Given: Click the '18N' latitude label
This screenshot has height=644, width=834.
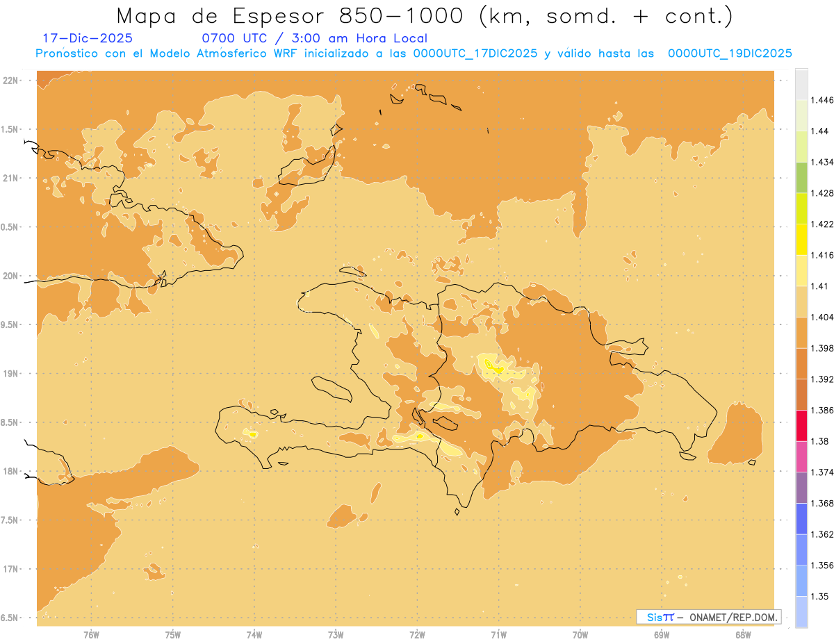Looking at the screenshot, I should click(x=12, y=471).
